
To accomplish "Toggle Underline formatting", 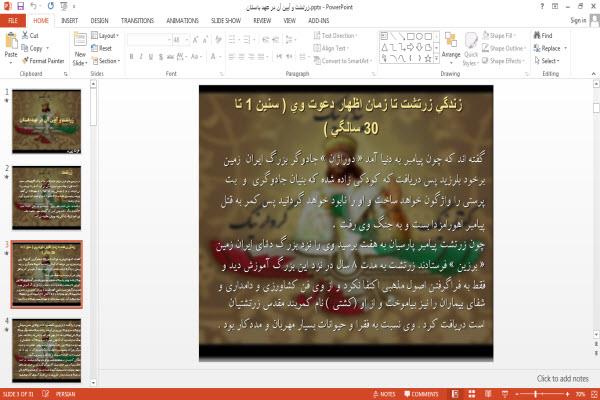I will click(x=151, y=57).
